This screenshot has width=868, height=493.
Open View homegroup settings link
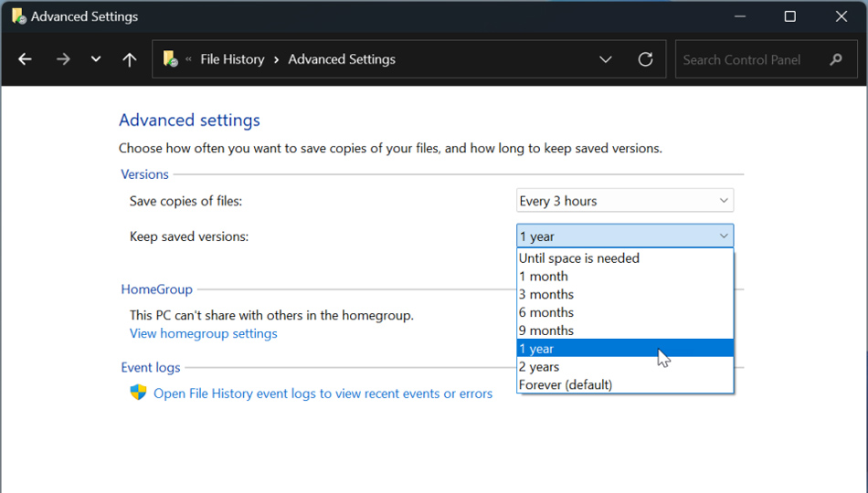203,333
